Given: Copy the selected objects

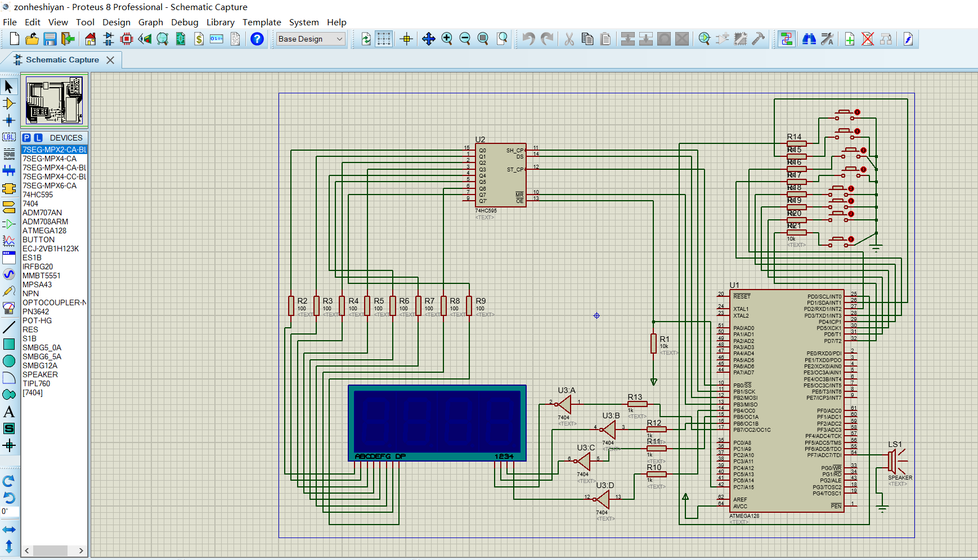Looking at the screenshot, I should [587, 39].
